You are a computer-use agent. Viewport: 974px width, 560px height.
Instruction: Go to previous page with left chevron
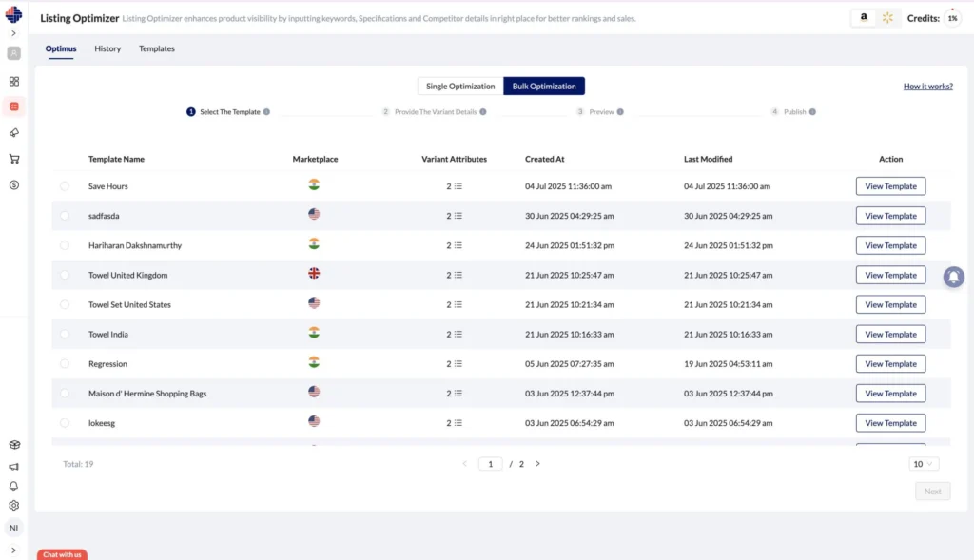[x=464, y=464]
